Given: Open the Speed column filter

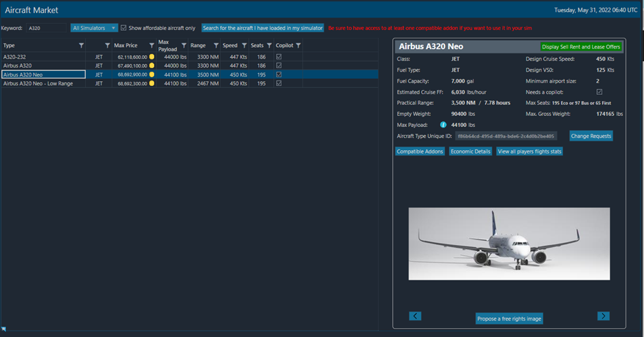Looking at the screenshot, I should (x=245, y=45).
